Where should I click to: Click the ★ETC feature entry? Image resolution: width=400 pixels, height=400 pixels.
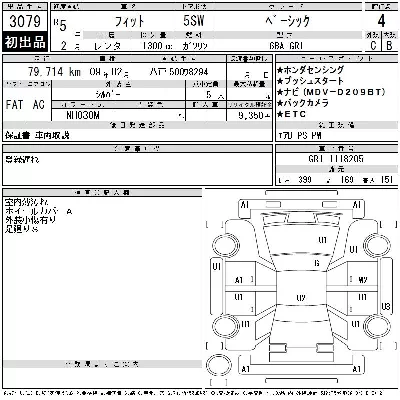point(291,114)
